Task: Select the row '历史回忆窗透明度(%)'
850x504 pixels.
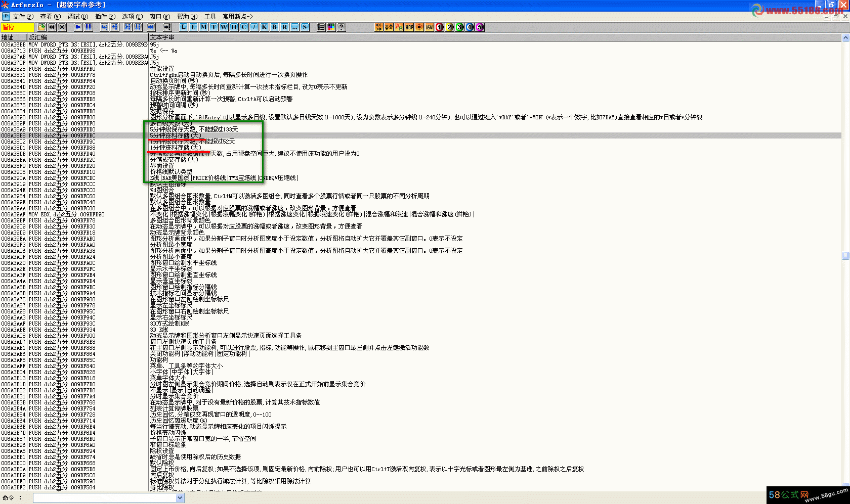Action: 420,421
